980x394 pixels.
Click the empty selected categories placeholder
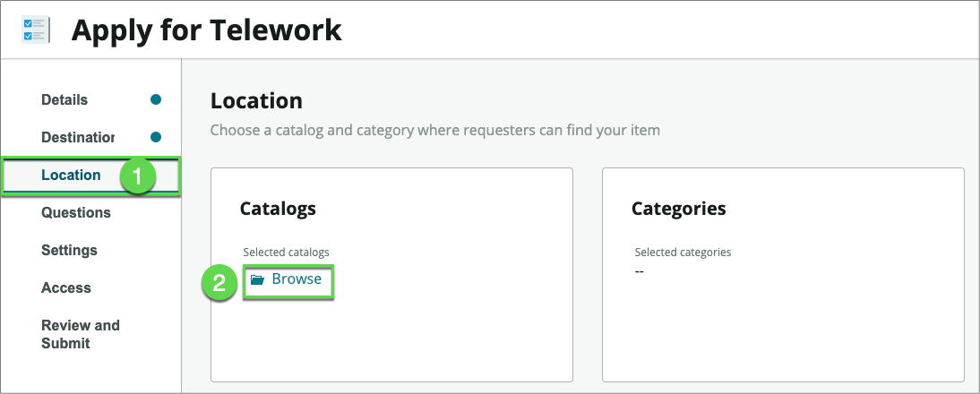click(x=640, y=270)
